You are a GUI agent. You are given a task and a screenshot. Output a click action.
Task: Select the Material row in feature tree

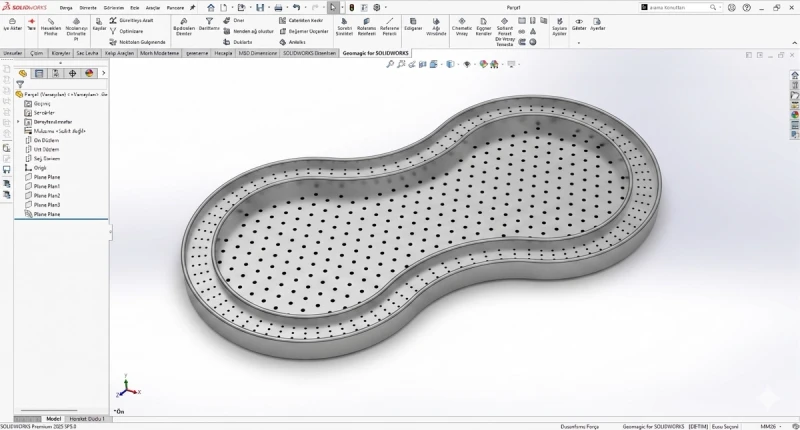pyautogui.click(x=55, y=131)
